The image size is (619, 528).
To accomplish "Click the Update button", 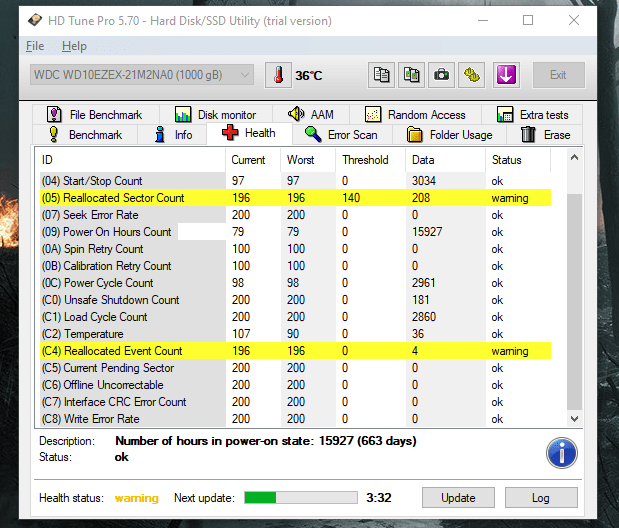I will click(x=458, y=498).
